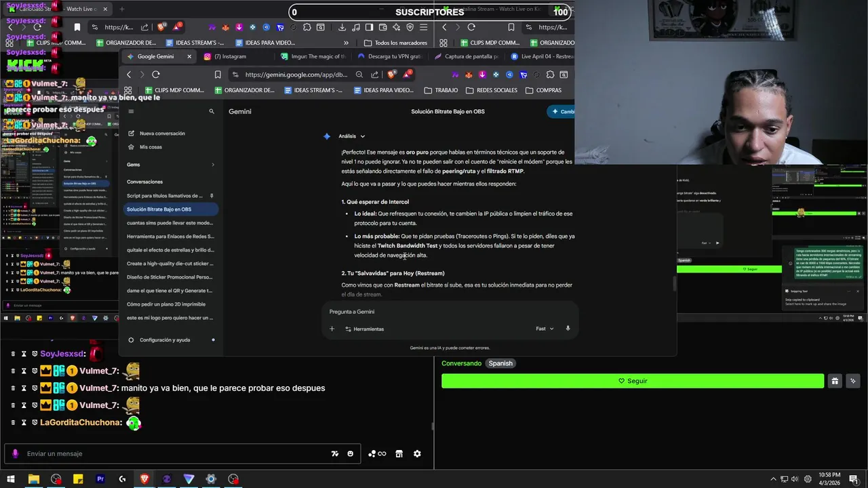
Task: Open IDEAS PARA VIDEO bookmark in Gemini window
Action: point(383,90)
